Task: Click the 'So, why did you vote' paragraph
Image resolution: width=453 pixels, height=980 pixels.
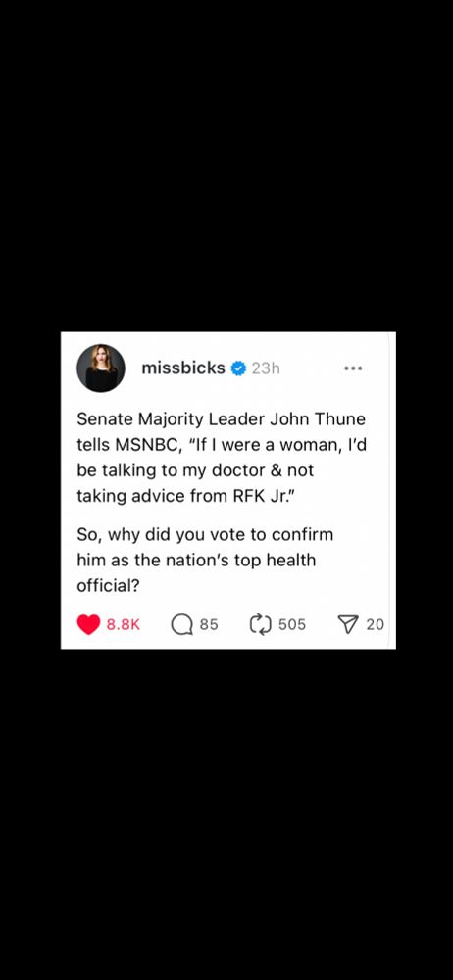Action: 205,561
